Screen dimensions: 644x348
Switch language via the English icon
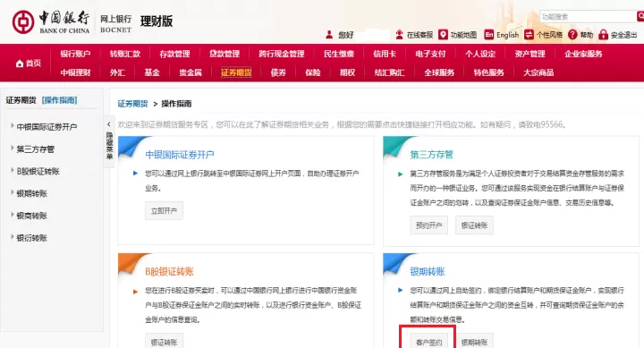pyautogui.click(x=488, y=35)
